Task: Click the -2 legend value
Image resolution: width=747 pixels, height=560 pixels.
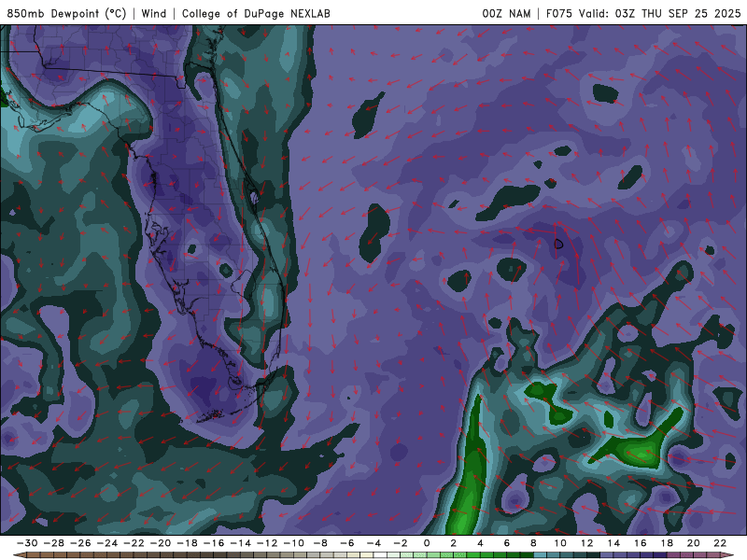Action: click(x=401, y=543)
